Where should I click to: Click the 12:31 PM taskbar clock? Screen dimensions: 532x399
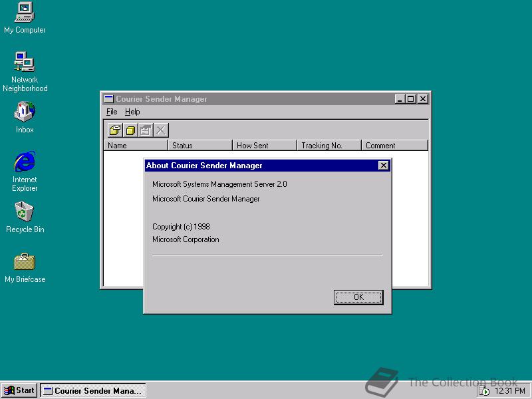(510, 391)
